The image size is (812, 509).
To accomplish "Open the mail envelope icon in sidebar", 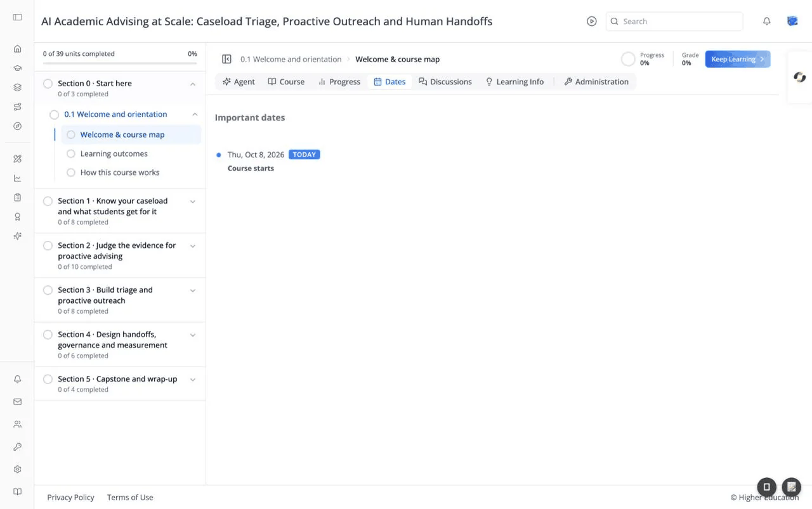I will pyautogui.click(x=17, y=402).
